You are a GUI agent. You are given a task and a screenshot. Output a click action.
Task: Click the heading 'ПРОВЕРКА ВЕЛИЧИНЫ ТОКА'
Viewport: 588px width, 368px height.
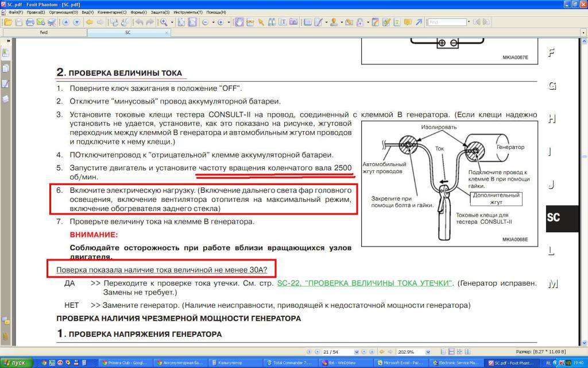coord(125,73)
